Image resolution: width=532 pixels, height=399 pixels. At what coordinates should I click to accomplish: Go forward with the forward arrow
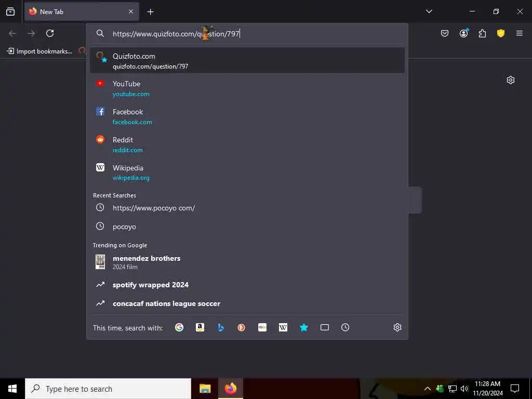pos(31,33)
